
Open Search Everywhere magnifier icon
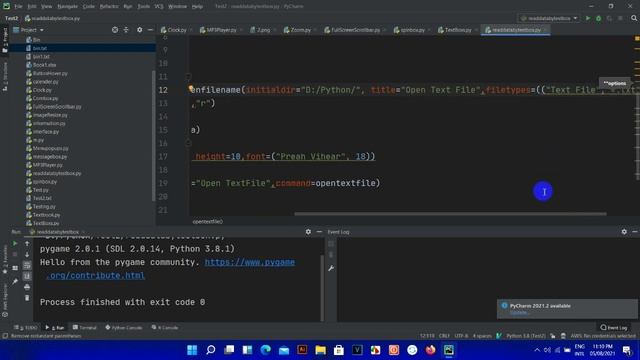coord(634,18)
